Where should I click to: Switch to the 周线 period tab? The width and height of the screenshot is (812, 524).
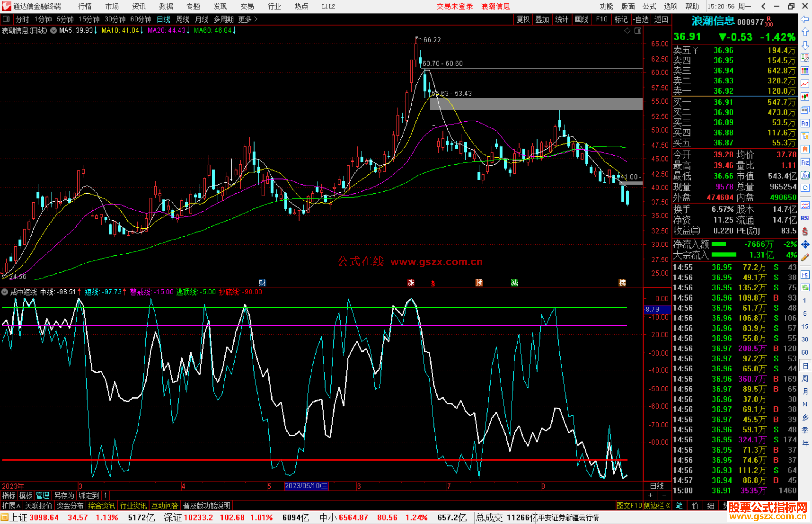182,19
